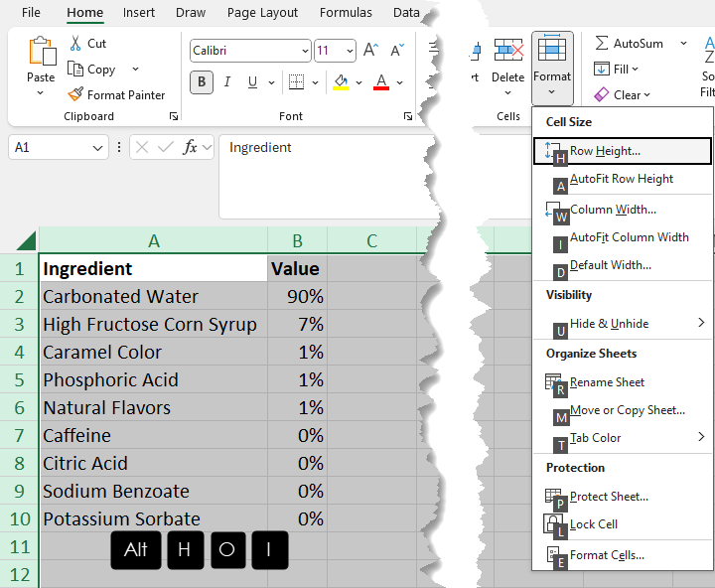Expand font color palette arrow
This screenshot has width=715, height=588.
pos(399,82)
